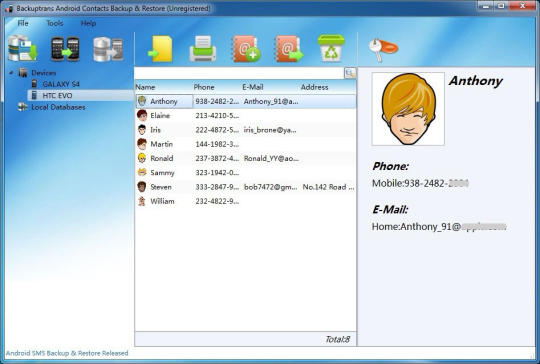This screenshot has height=364, width=540.
Task: Click email Ronald_YY@ao...
Action: [x=271, y=158]
